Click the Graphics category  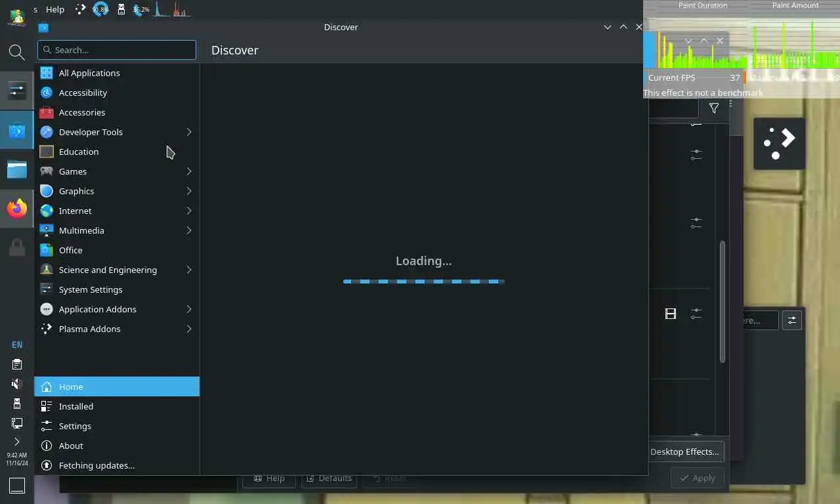coord(117,191)
